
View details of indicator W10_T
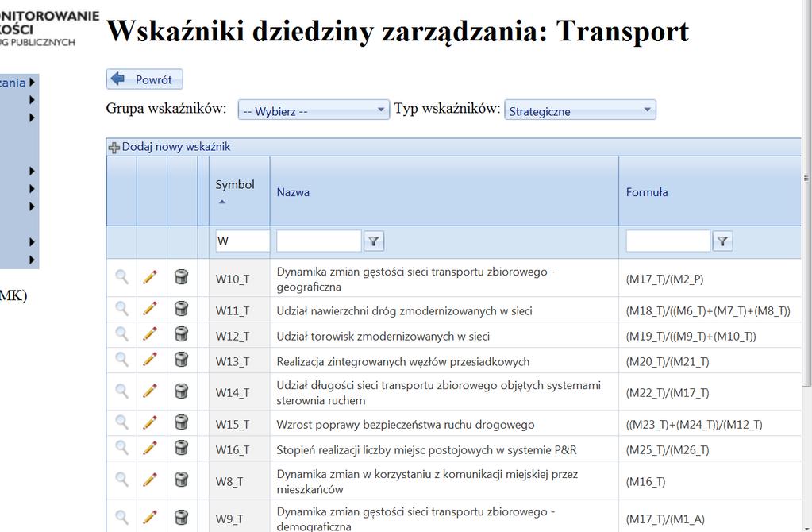tap(121, 276)
